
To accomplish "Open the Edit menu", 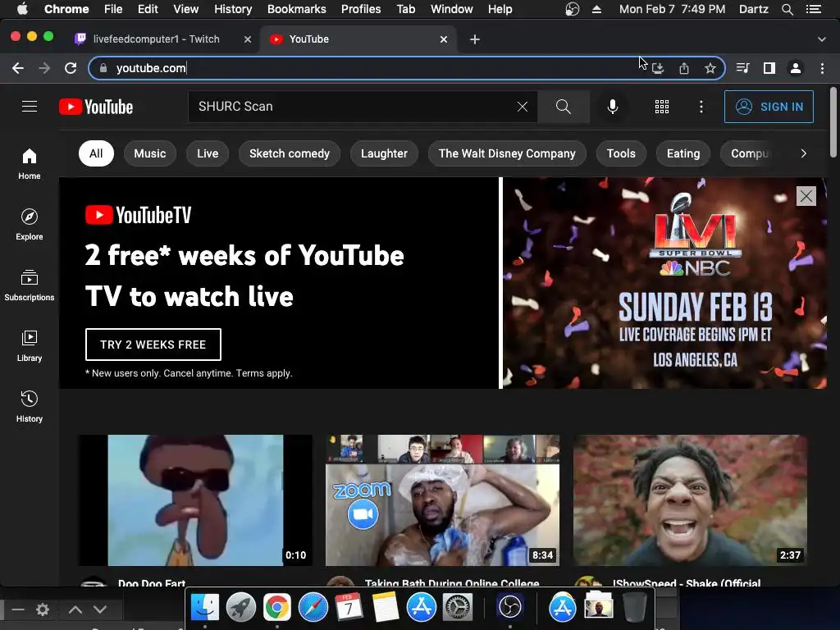I will pos(148,9).
